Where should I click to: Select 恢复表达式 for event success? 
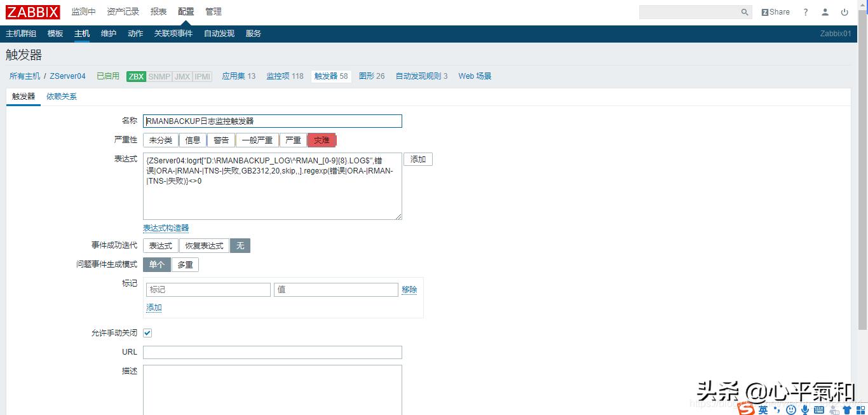click(x=204, y=245)
